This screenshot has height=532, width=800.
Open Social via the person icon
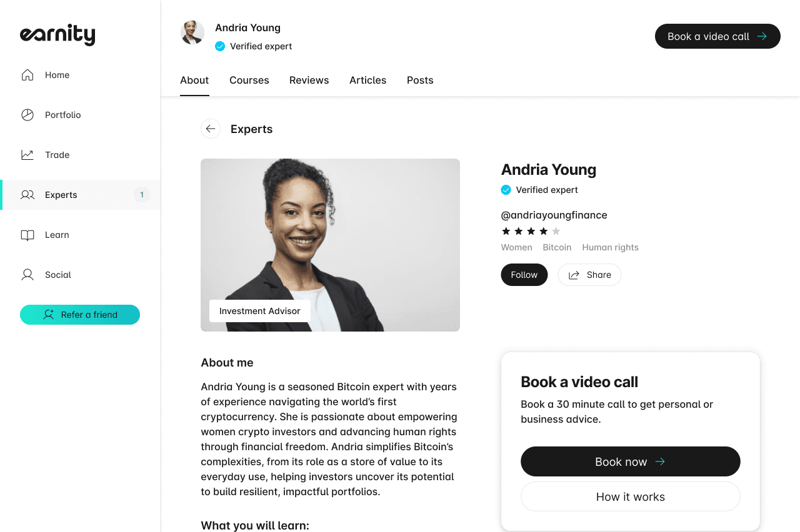click(27, 275)
